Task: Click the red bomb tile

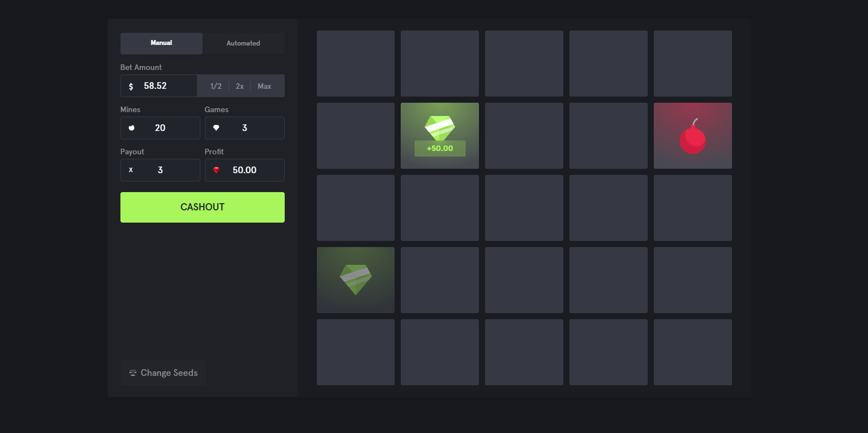Action: tap(693, 136)
